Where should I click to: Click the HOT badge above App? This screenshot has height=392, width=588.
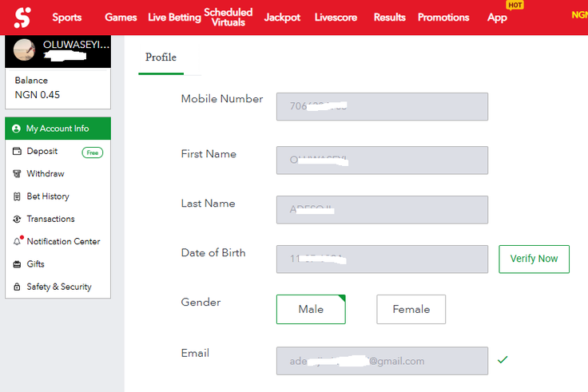tap(514, 5)
